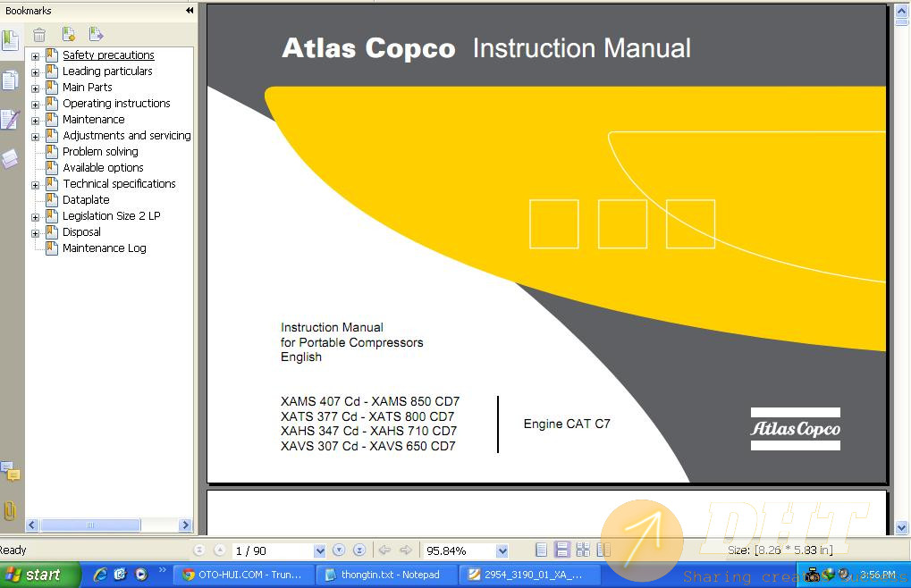Screen dimensions: 911x588
Task: Open the Comments sidebar panel icon
Action: click(10, 471)
